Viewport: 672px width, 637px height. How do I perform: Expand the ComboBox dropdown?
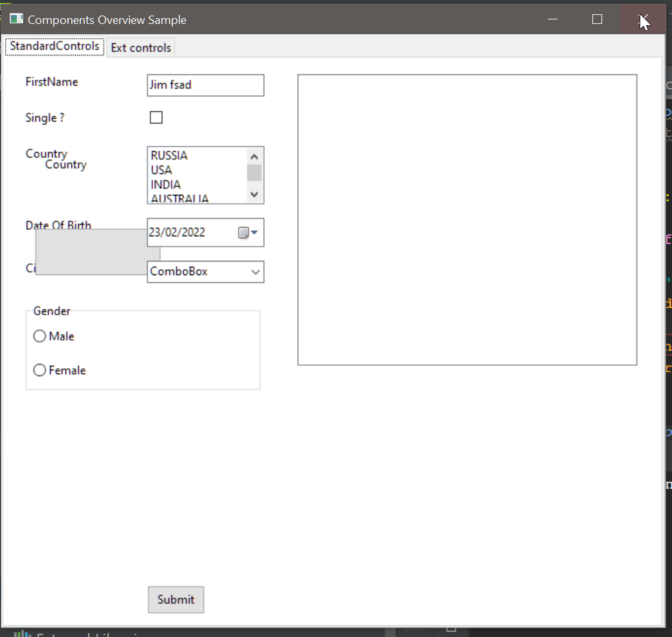pyautogui.click(x=256, y=272)
